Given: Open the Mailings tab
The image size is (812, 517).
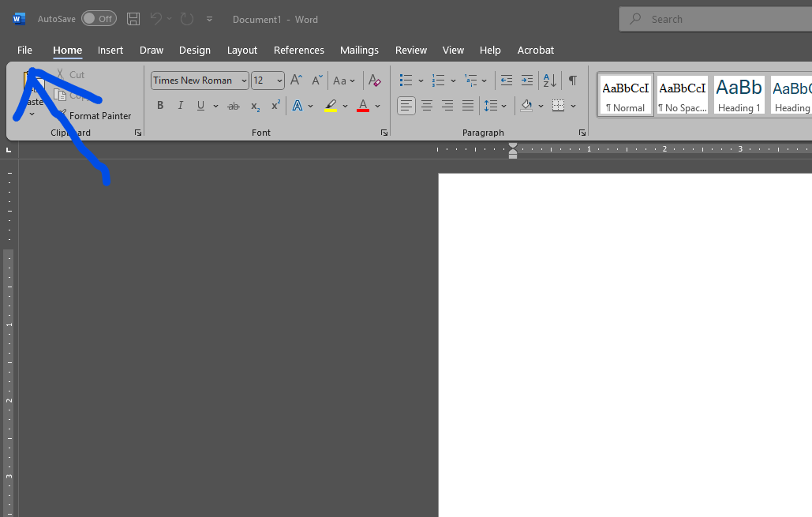Looking at the screenshot, I should pyautogui.click(x=359, y=51).
